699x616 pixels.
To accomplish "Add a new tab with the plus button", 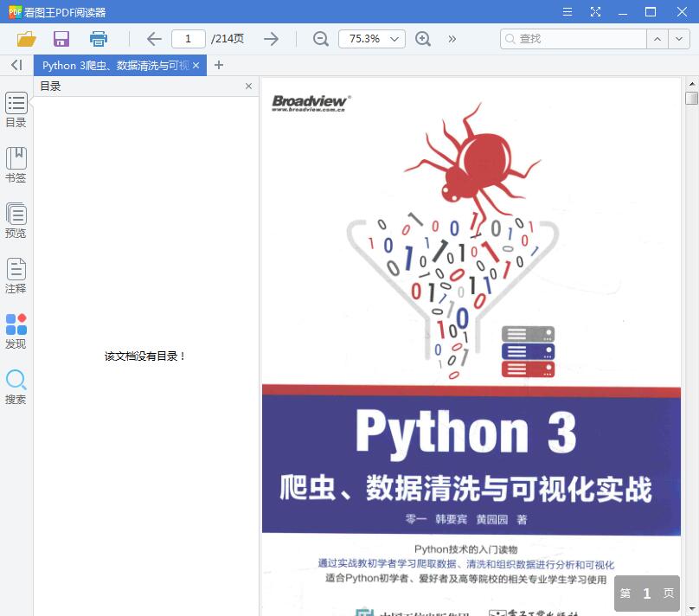I will point(218,65).
